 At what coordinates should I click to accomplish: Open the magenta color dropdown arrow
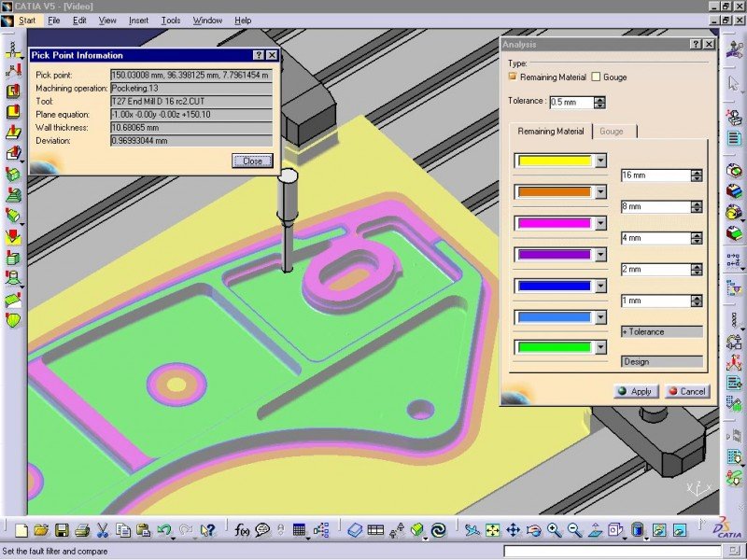(600, 223)
